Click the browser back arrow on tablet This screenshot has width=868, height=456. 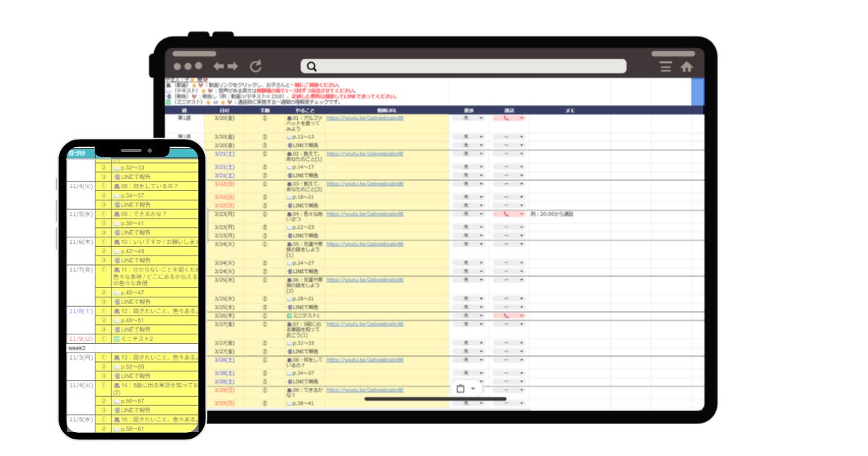(218, 67)
